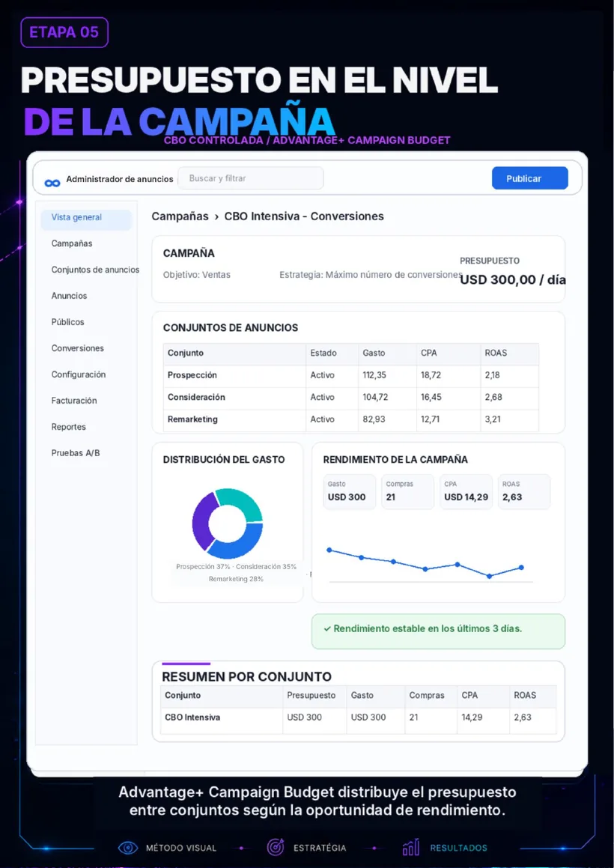The image size is (614, 868).
Task: Select Anuncios in the sidebar
Action: click(69, 296)
